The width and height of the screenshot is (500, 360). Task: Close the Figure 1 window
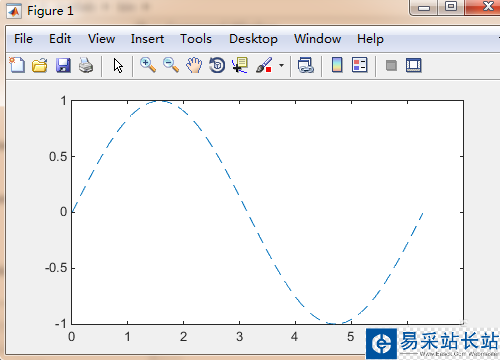[x=483, y=7]
